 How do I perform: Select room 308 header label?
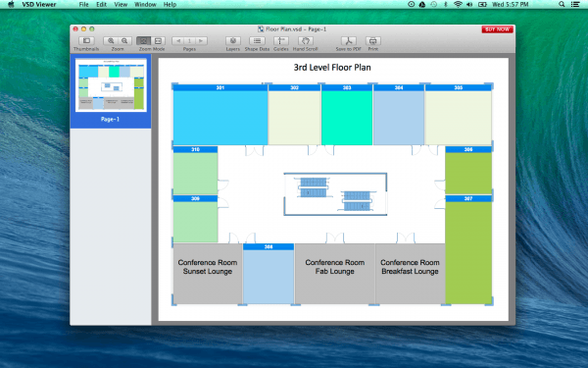[269, 246]
